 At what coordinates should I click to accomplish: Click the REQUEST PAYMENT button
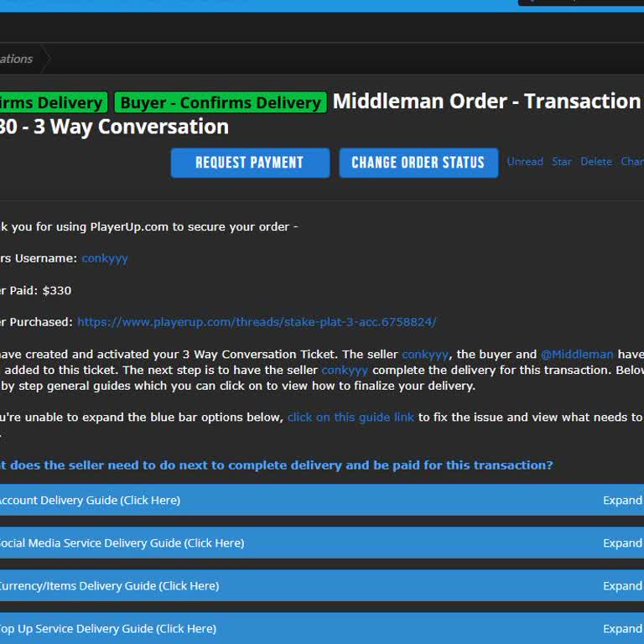tap(250, 163)
